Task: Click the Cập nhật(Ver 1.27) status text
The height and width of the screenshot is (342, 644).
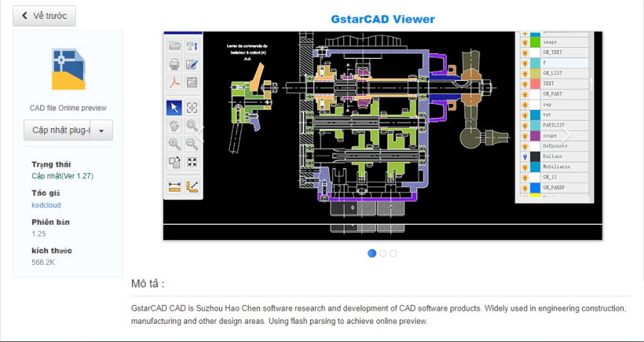Action: pos(62,176)
